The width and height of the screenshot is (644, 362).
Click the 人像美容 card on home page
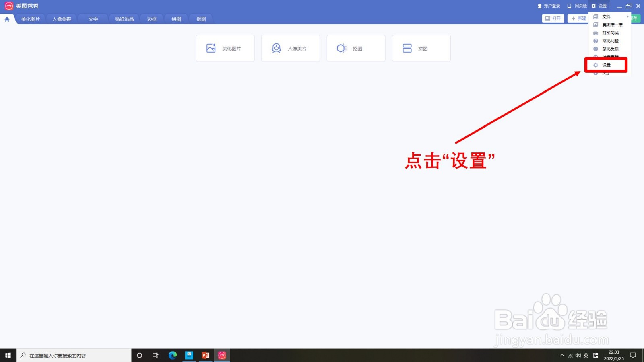291,48
